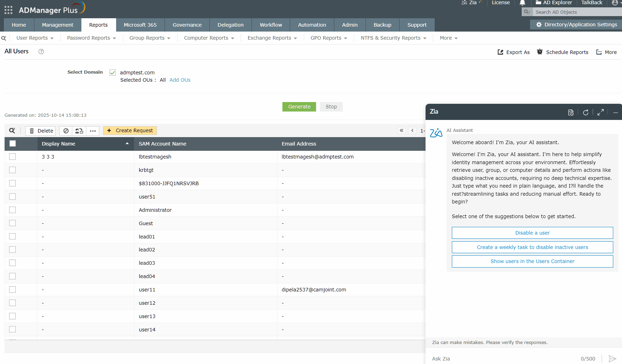This screenshot has height=364, width=622.
Task: Delete selected users with the Delete button
Action: pyautogui.click(x=41, y=131)
